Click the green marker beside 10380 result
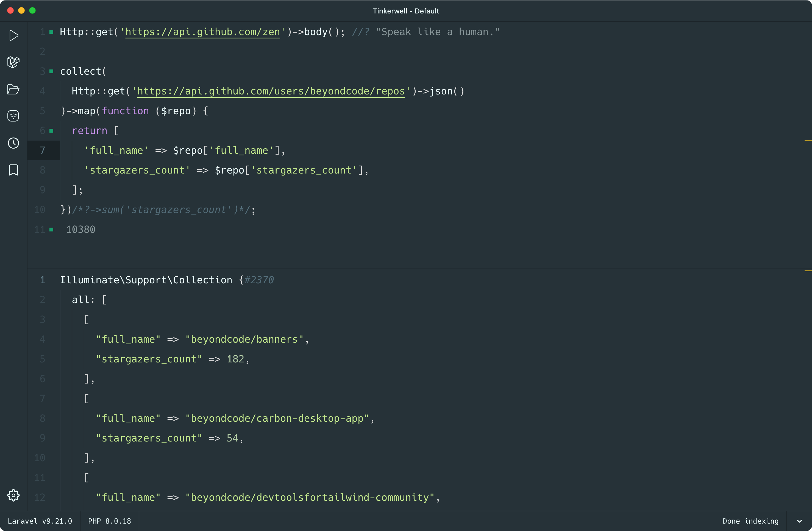Viewport: 812px width, 531px height. (52, 230)
